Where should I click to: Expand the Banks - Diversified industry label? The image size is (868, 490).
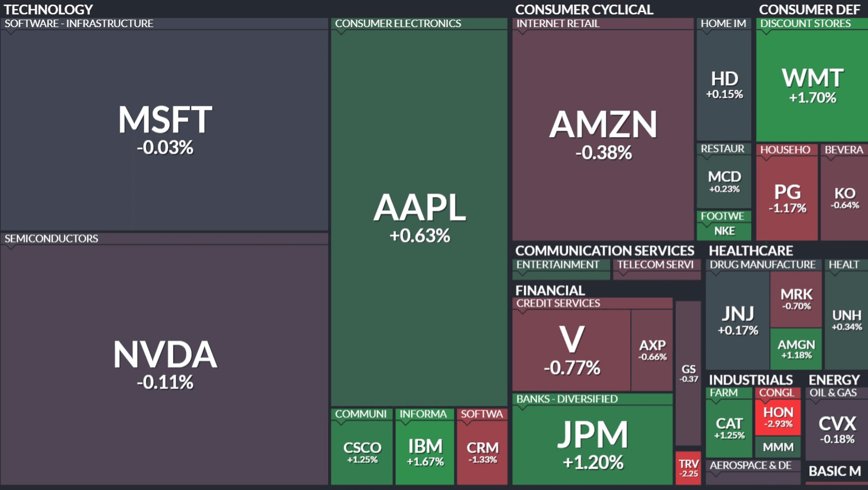point(566,399)
